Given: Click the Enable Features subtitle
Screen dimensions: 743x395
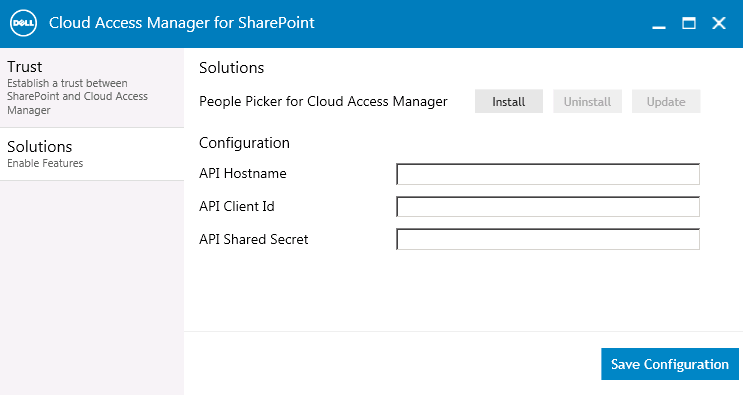Looking at the screenshot, I should 45,163.
